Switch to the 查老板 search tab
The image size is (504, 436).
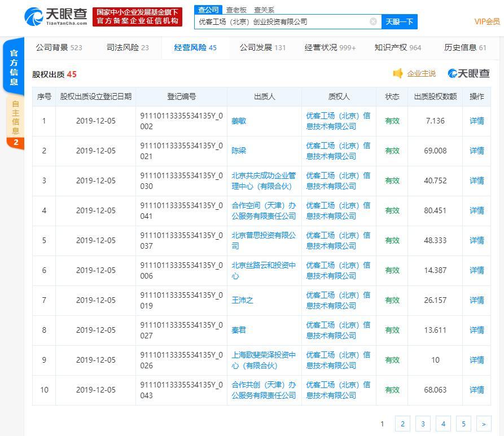(236, 10)
